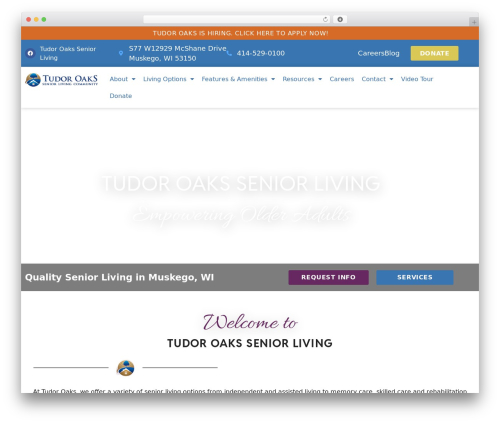Screen dimensions: 500x423
Task: Open a new browser tab with plus button
Action: (x=474, y=22)
